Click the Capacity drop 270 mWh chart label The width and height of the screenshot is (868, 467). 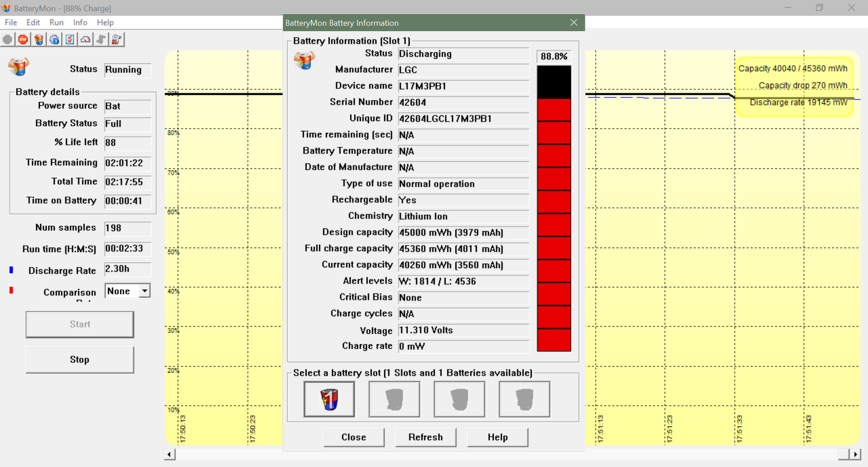click(803, 85)
